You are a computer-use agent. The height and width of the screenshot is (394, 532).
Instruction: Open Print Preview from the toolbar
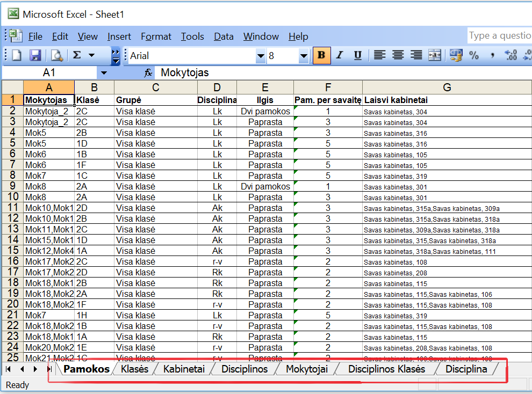click(x=56, y=55)
